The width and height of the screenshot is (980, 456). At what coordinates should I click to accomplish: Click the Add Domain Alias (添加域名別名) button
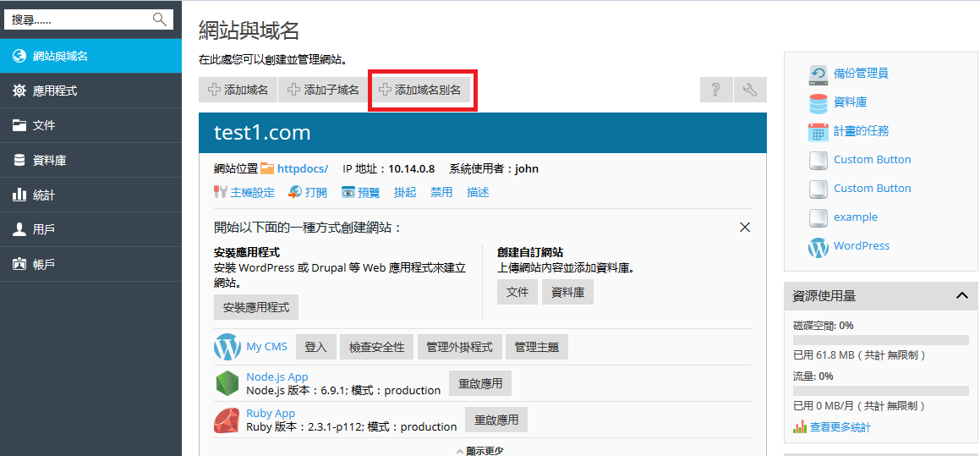pos(421,90)
